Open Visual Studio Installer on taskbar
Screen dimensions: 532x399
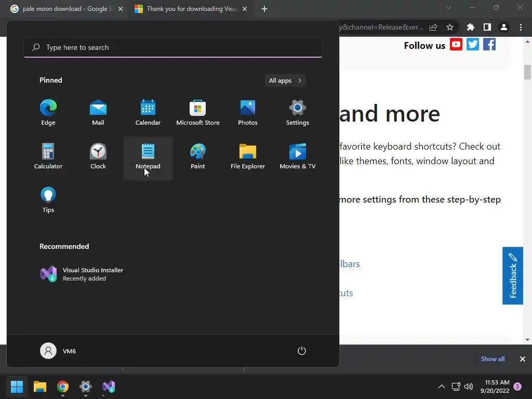pyautogui.click(x=109, y=387)
